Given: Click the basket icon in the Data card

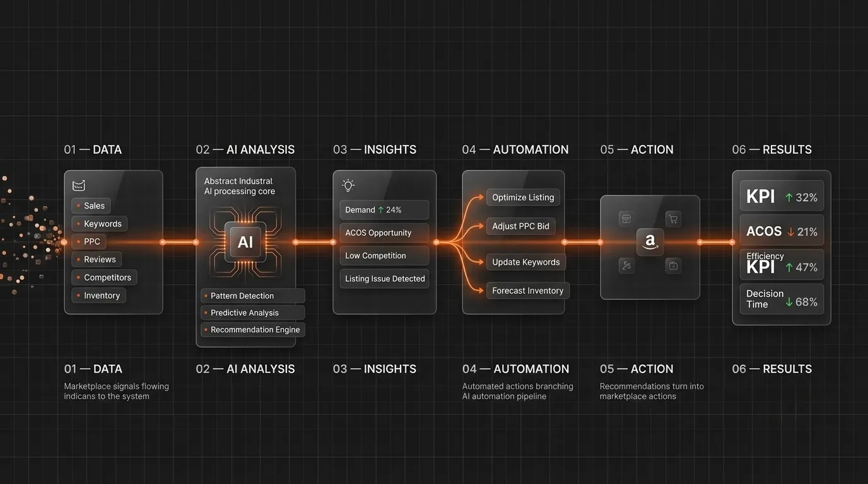Looking at the screenshot, I should tap(79, 186).
